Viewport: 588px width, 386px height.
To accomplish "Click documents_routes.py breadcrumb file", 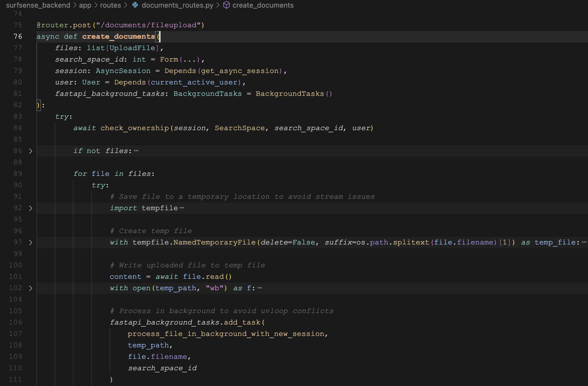I will point(177,5).
